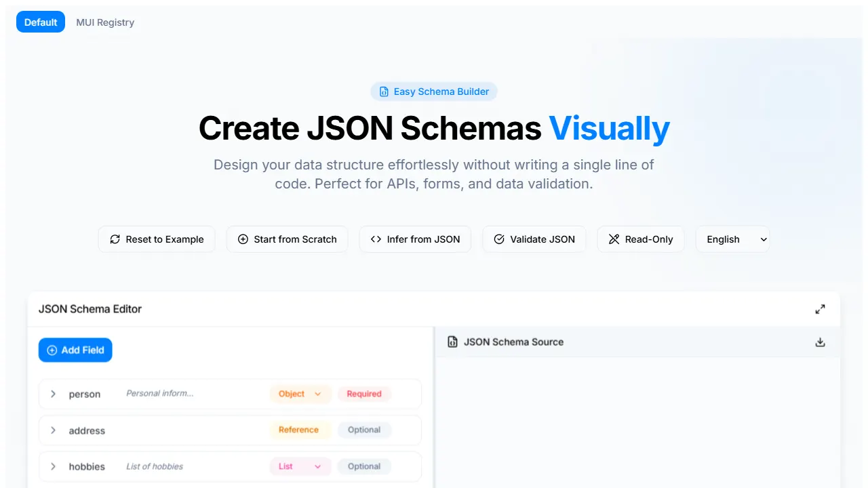Image resolution: width=868 pixels, height=488 pixels.
Task: Open the English language dropdown
Action: (x=732, y=239)
